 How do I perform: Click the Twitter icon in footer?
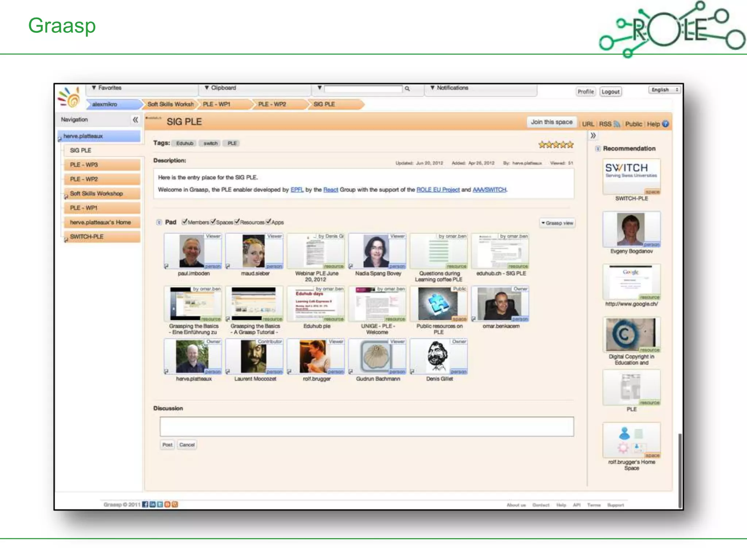click(x=160, y=504)
